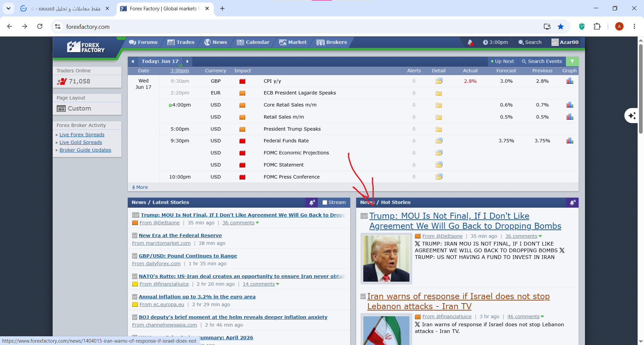Image resolution: width=644 pixels, height=345 pixels.
Task: Go to previous day in calendar
Action: click(133, 61)
